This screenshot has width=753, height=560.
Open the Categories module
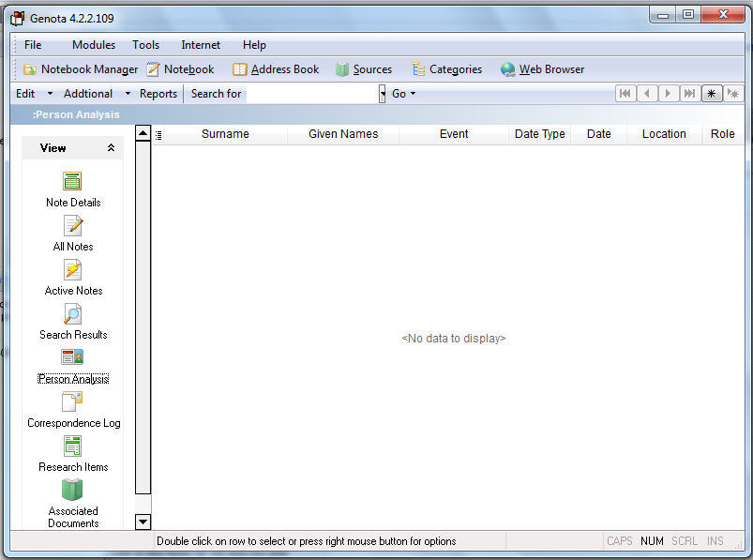pos(446,69)
